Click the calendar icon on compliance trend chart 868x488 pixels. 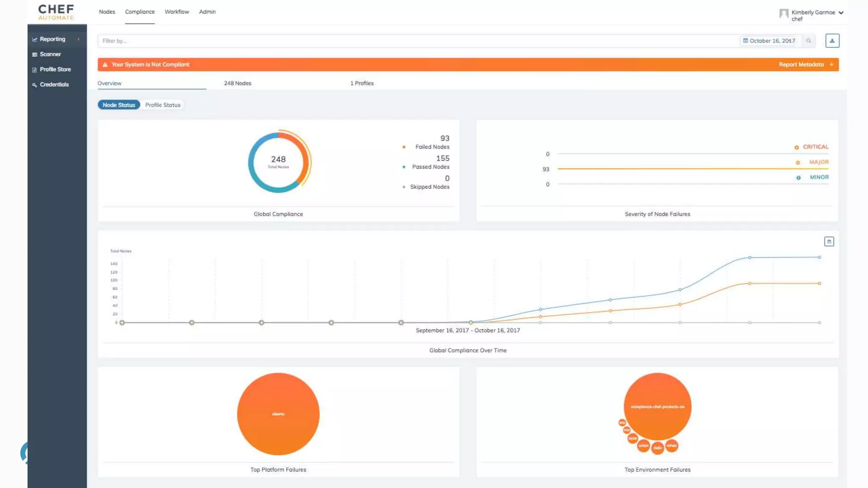pos(829,241)
